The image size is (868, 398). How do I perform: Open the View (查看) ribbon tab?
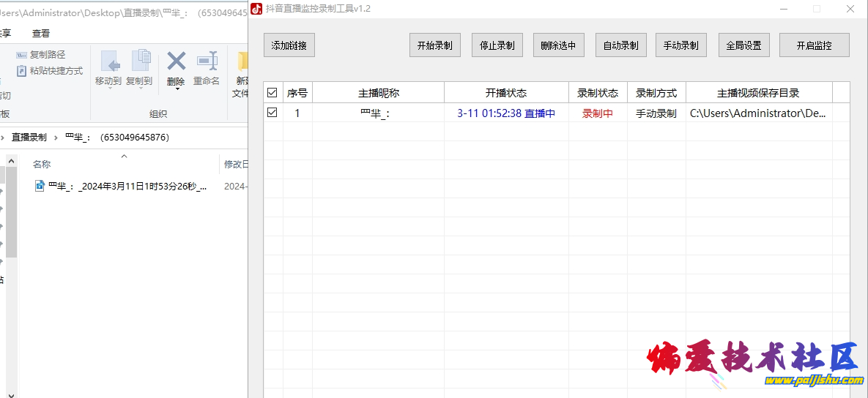41,34
